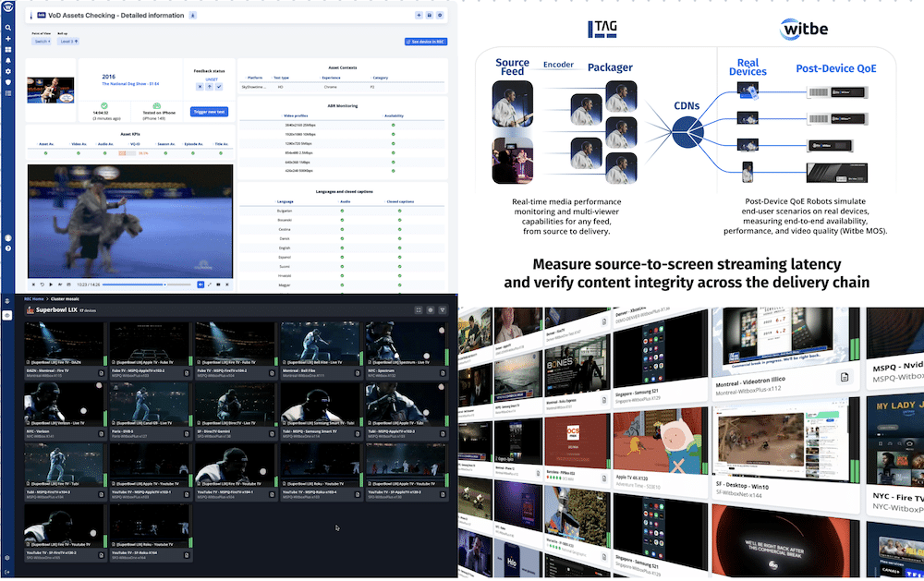Open notifications bell in the sidebar
924x581 pixels.
8,61
